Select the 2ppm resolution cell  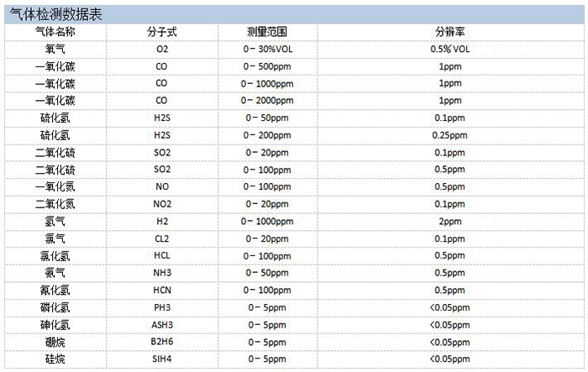point(449,221)
